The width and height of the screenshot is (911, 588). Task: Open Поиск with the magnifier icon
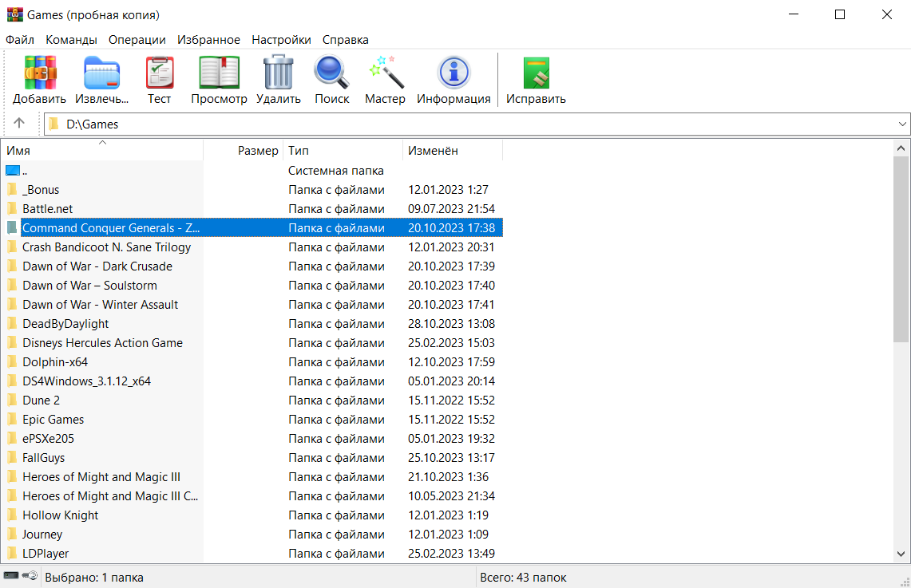point(332,73)
